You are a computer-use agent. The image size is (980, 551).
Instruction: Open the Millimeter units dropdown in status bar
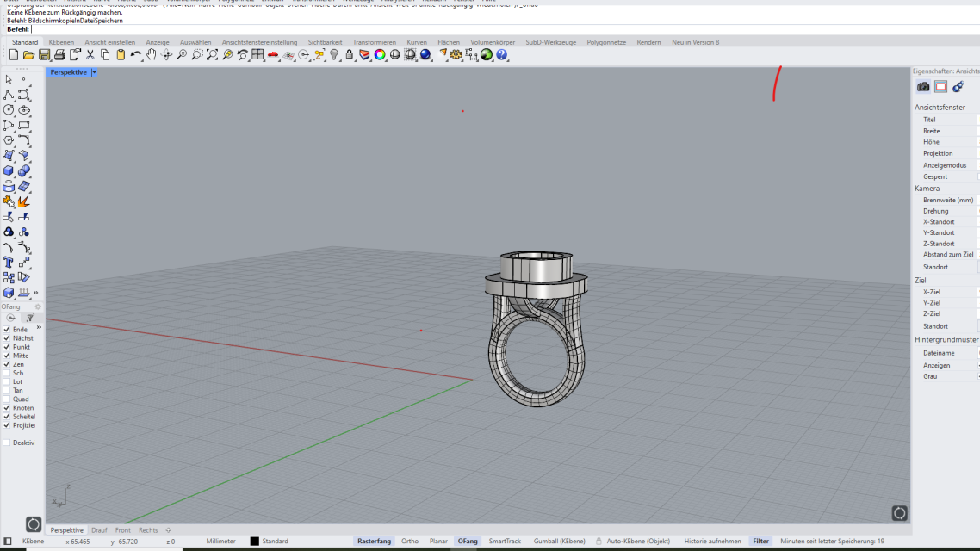220,542
